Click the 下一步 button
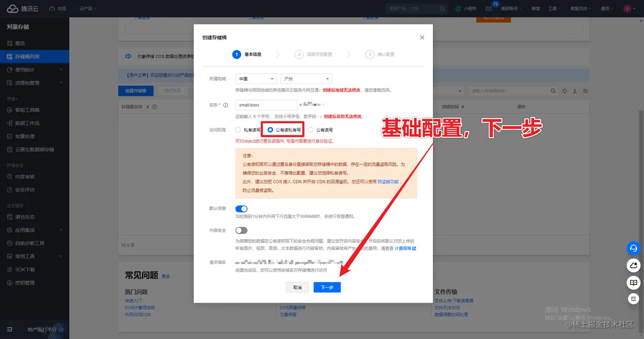Image resolution: width=644 pixels, height=339 pixels. tap(327, 287)
